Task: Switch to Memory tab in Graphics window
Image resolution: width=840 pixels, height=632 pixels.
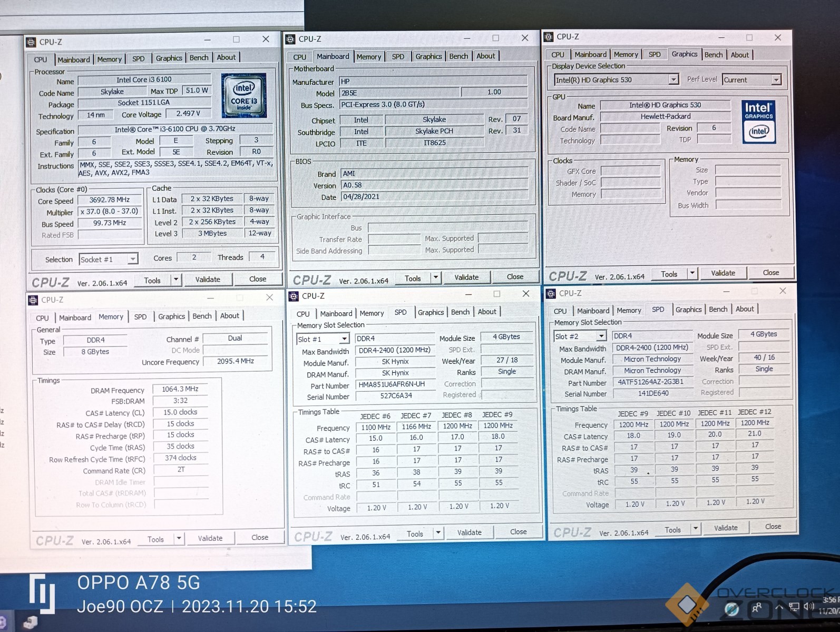Action: click(626, 54)
